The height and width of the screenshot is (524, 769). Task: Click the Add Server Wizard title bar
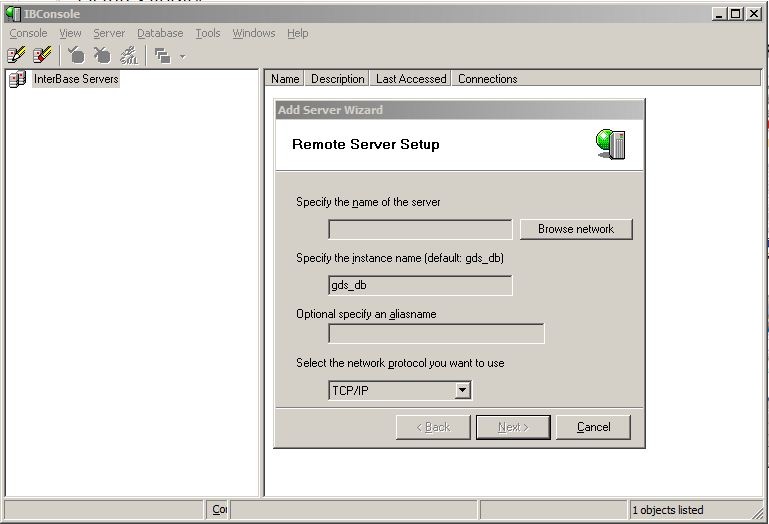pyautogui.click(x=460, y=110)
